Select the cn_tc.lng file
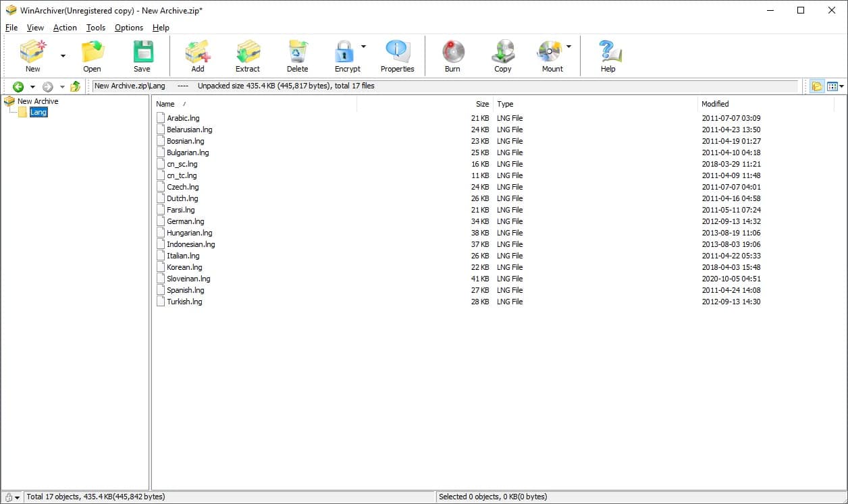Image resolution: width=848 pixels, height=504 pixels. 182,175
